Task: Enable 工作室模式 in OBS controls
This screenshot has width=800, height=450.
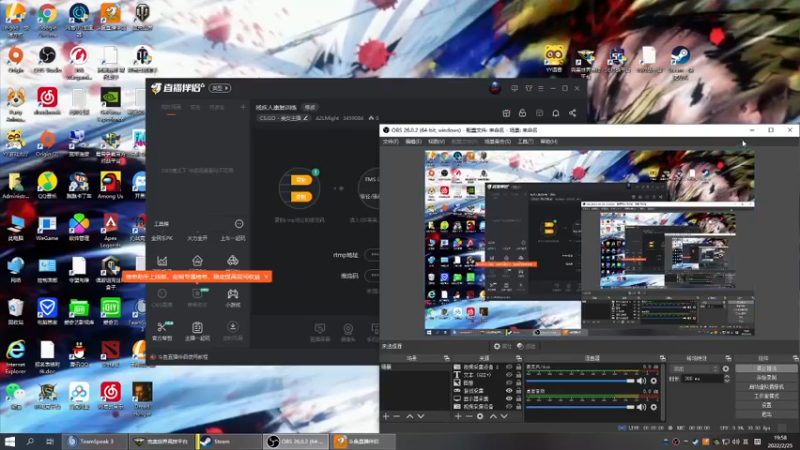Action: 766,396
